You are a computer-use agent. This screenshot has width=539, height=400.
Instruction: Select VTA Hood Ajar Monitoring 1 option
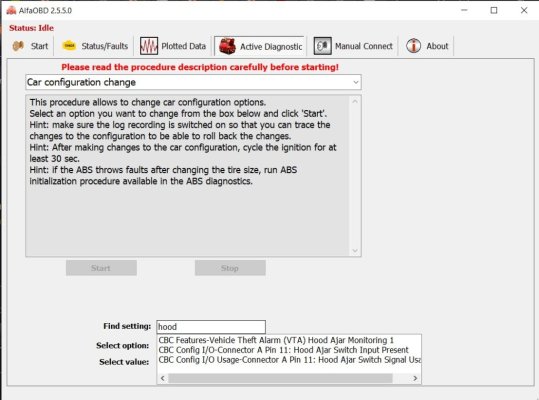pos(276,340)
